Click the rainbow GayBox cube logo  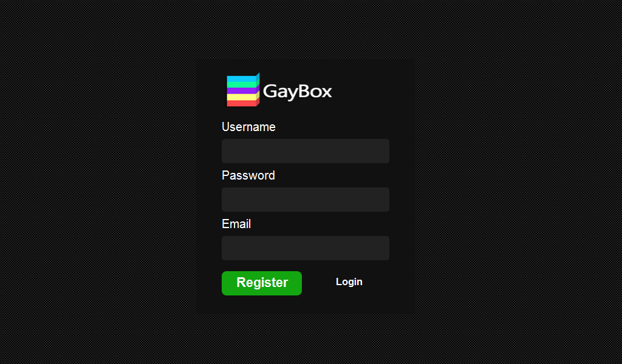(x=243, y=90)
